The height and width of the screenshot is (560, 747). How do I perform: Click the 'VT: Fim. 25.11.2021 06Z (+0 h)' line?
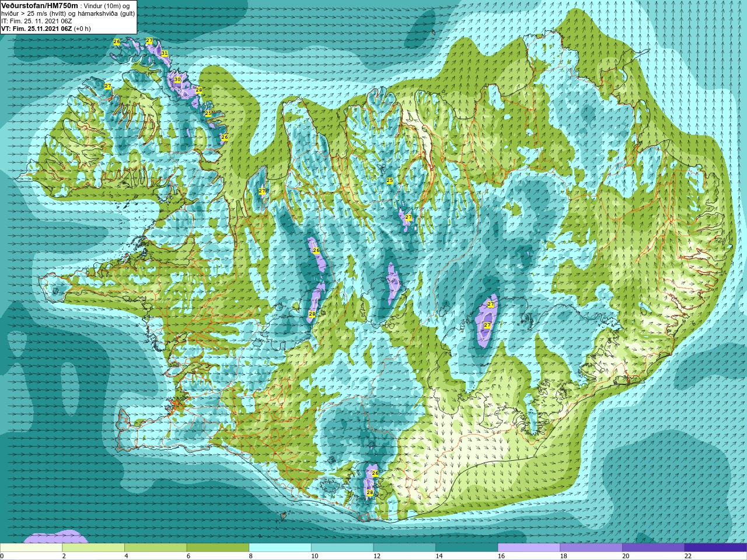pyautogui.click(x=46, y=29)
